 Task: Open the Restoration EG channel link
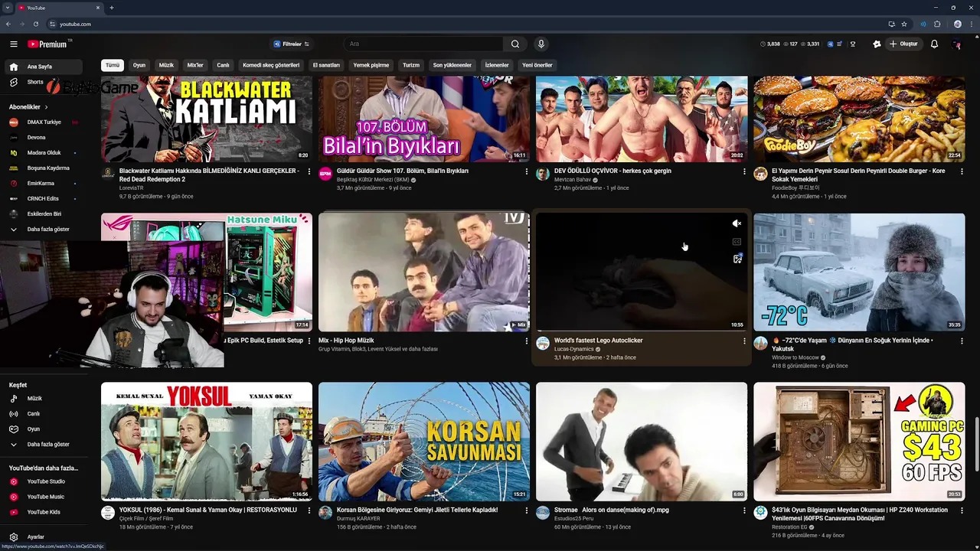tap(789, 527)
